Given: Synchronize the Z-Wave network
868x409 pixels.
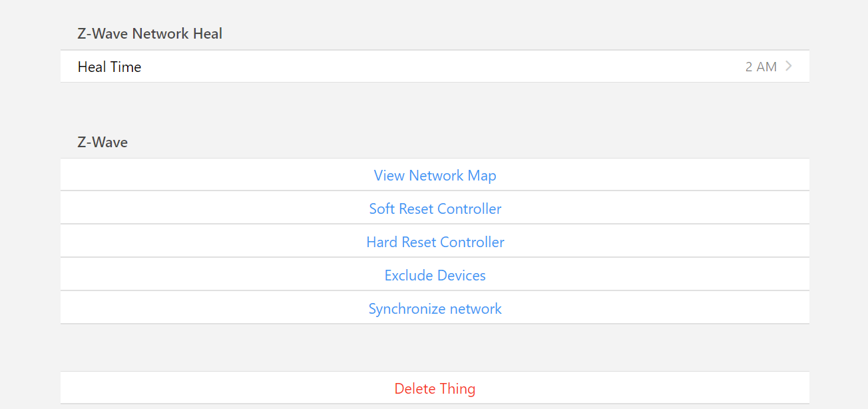Looking at the screenshot, I should pos(435,308).
